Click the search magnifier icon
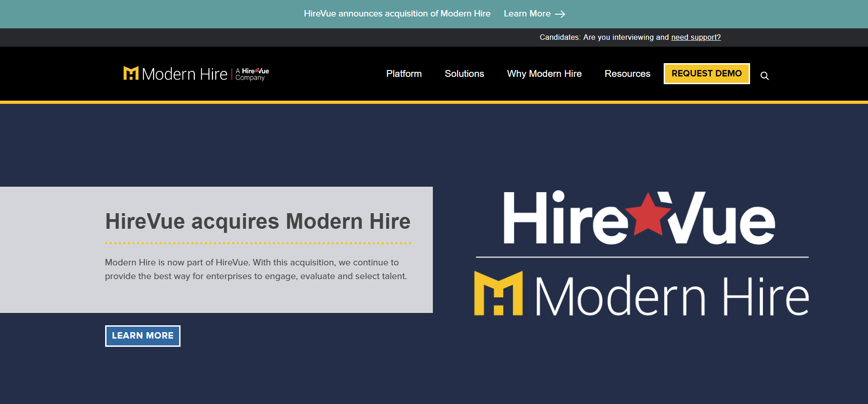This screenshot has width=868, height=404. (764, 76)
